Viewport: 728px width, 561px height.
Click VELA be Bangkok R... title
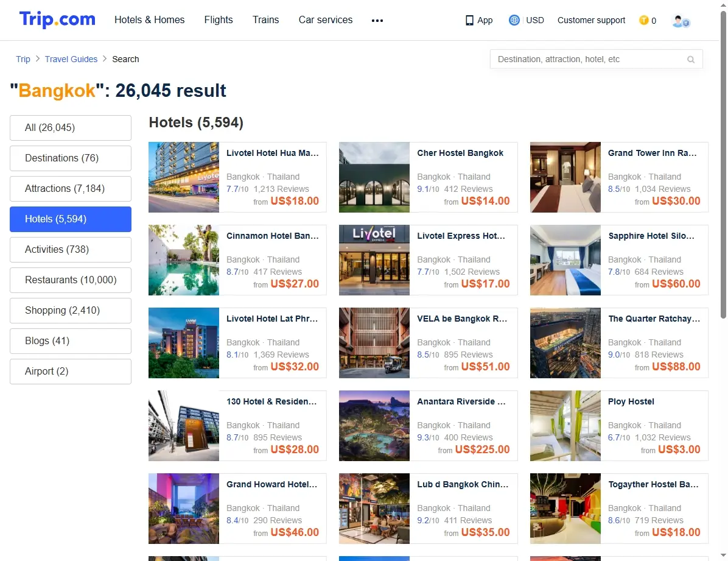click(x=462, y=319)
